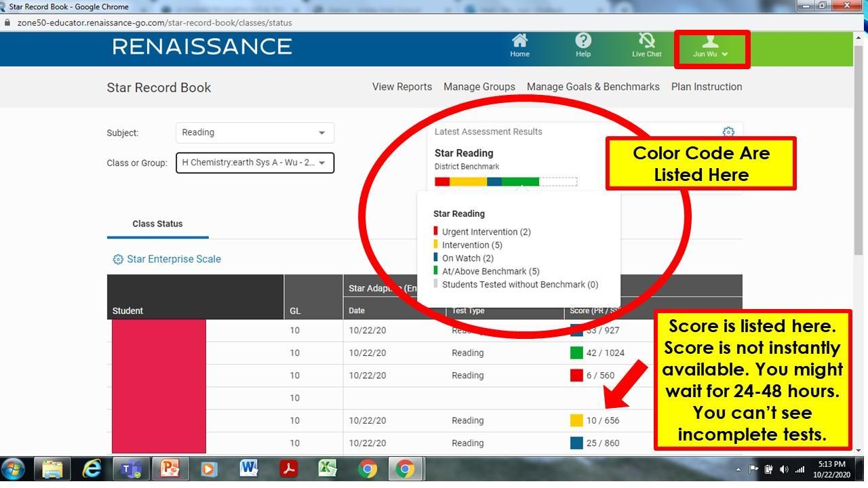Click the red segment of benchmark bar
This screenshot has width=868, height=488.
pyautogui.click(x=442, y=182)
